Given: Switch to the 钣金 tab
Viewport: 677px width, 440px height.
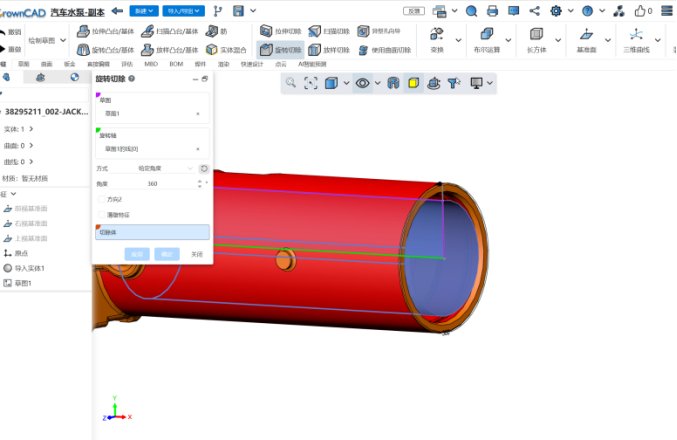Looking at the screenshot, I should pyautogui.click(x=70, y=64).
